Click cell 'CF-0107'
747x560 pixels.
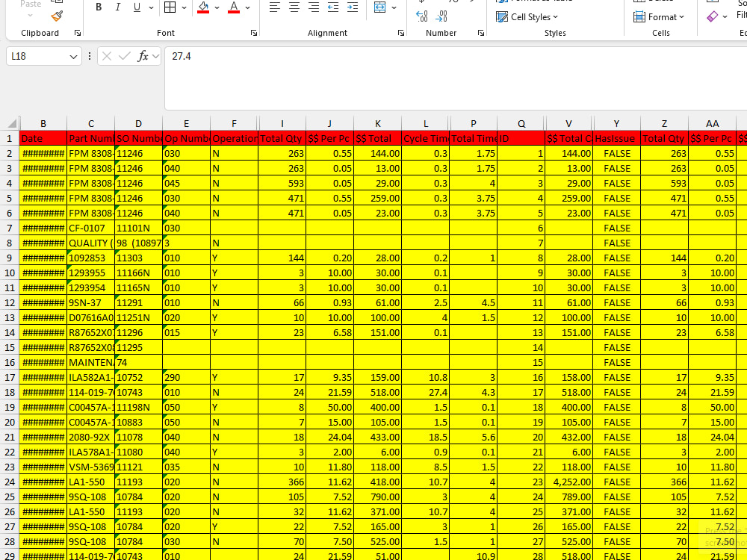click(90, 228)
